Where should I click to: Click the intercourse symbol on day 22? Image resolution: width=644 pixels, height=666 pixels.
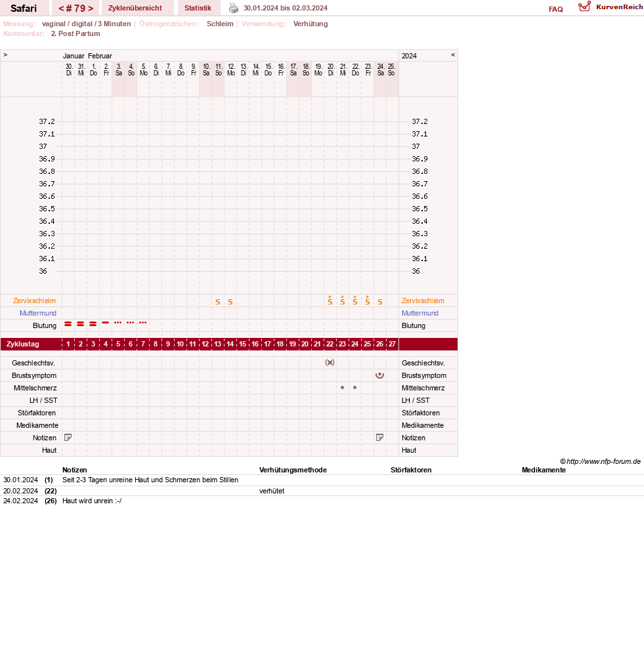coord(330,362)
